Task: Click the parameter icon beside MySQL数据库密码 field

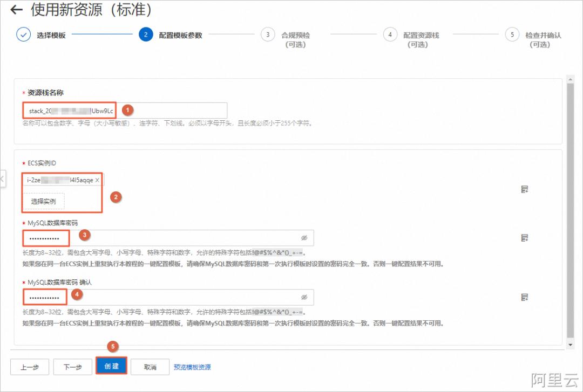Action: (524, 237)
